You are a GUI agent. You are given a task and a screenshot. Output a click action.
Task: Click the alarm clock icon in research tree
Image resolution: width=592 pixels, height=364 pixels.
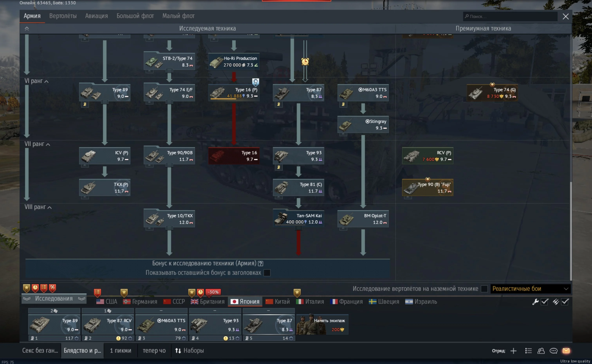pyautogui.click(x=305, y=62)
